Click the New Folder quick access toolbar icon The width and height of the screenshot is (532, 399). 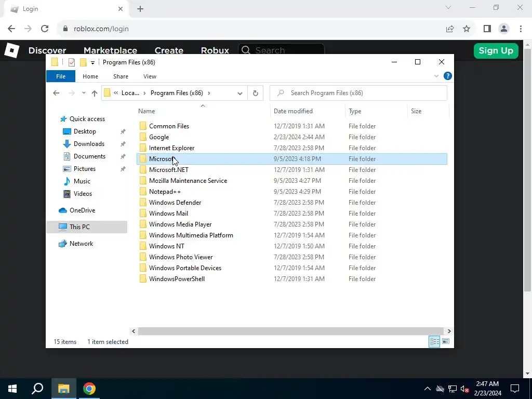point(83,62)
